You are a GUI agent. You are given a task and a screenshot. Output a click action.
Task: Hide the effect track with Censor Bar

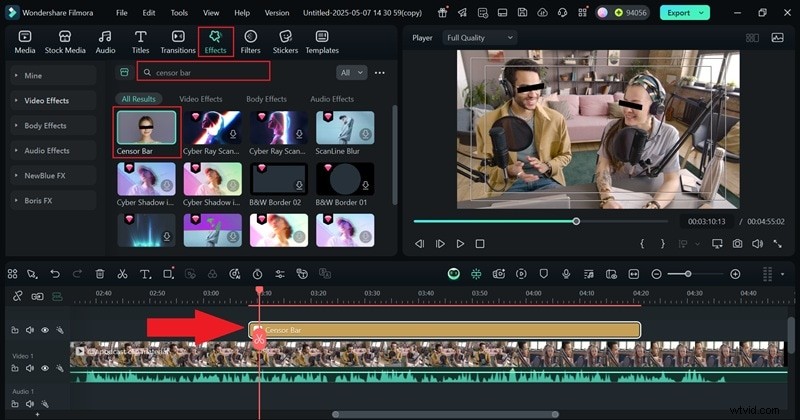pos(45,330)
